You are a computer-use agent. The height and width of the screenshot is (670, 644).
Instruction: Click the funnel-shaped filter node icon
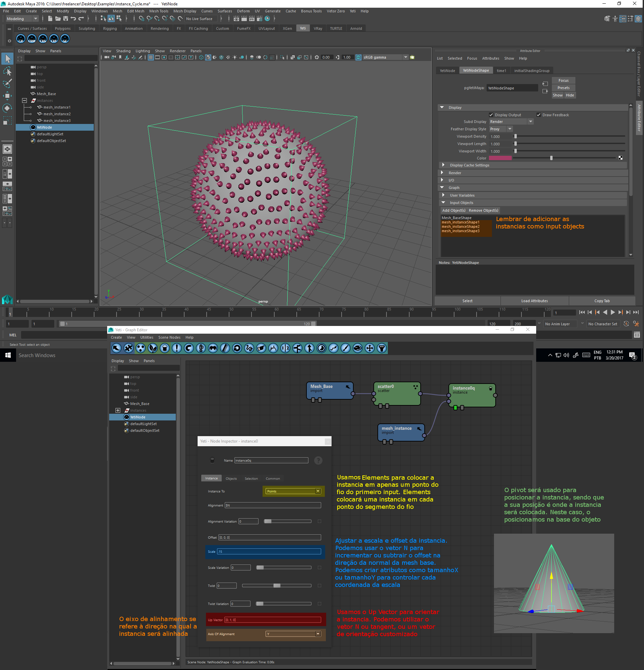[x=382, y=348]
